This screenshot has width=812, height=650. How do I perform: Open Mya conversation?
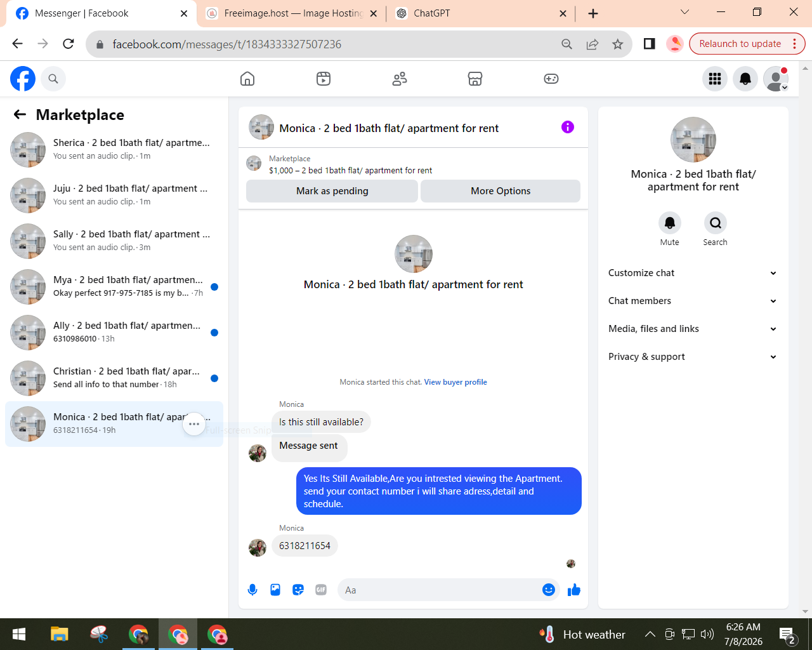click(114, 287)
